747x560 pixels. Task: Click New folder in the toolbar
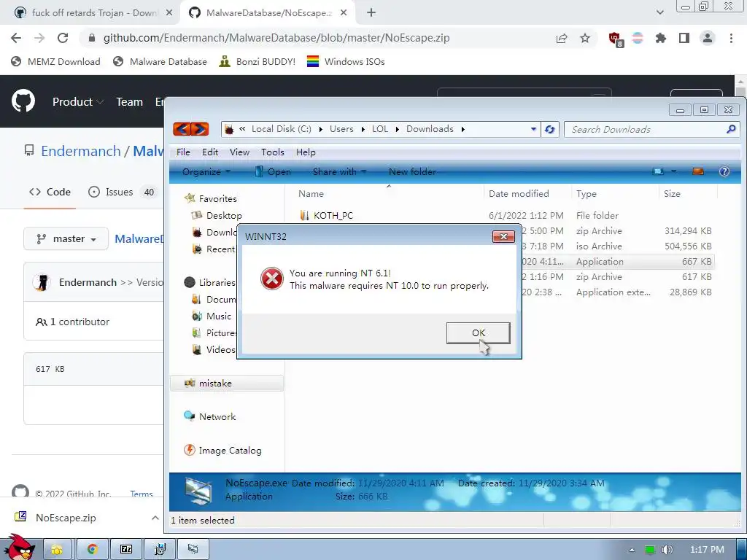pos(412,172)
